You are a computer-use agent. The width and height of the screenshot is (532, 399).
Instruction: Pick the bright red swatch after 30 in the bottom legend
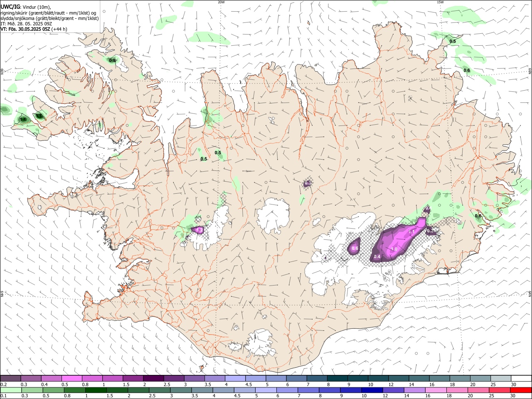pyautogui.click(x=521, y=390)
